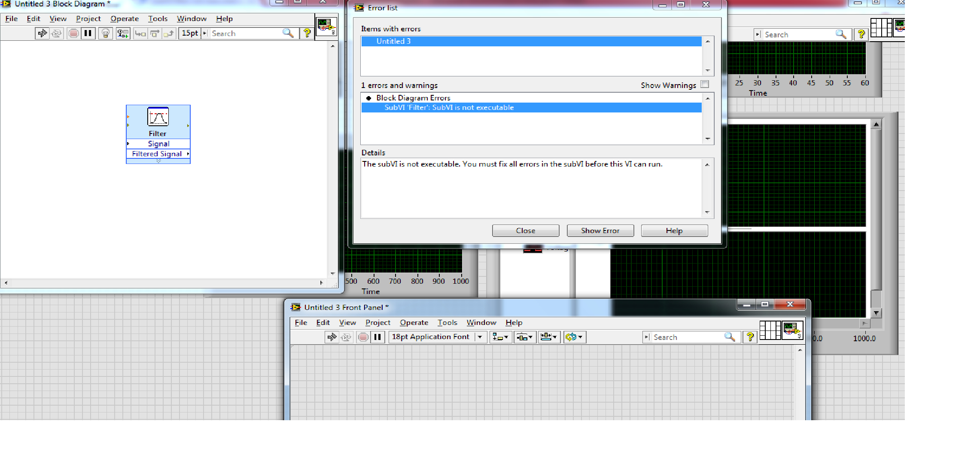Open Align Objects dropdown in Front Panel

(500, 337)
